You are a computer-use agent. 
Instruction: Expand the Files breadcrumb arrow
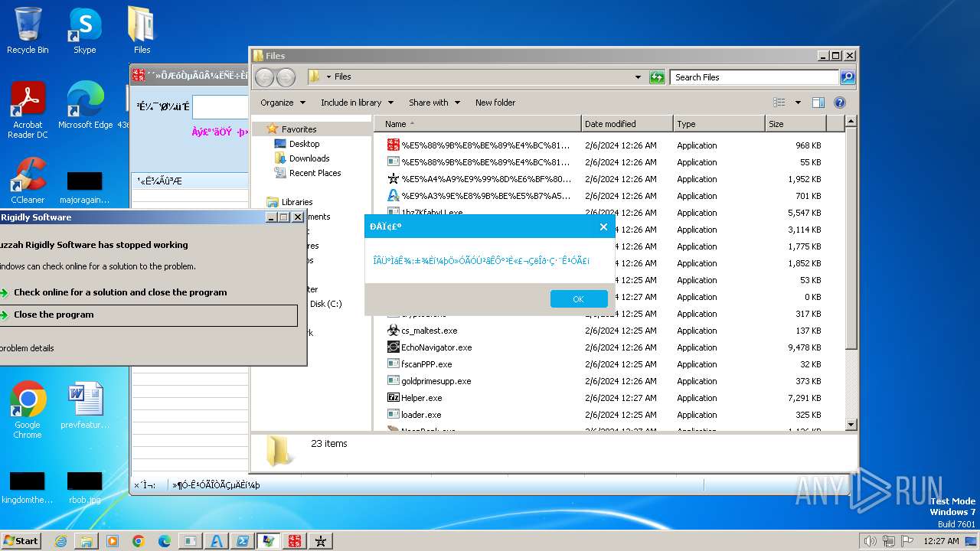pos(328,77)
